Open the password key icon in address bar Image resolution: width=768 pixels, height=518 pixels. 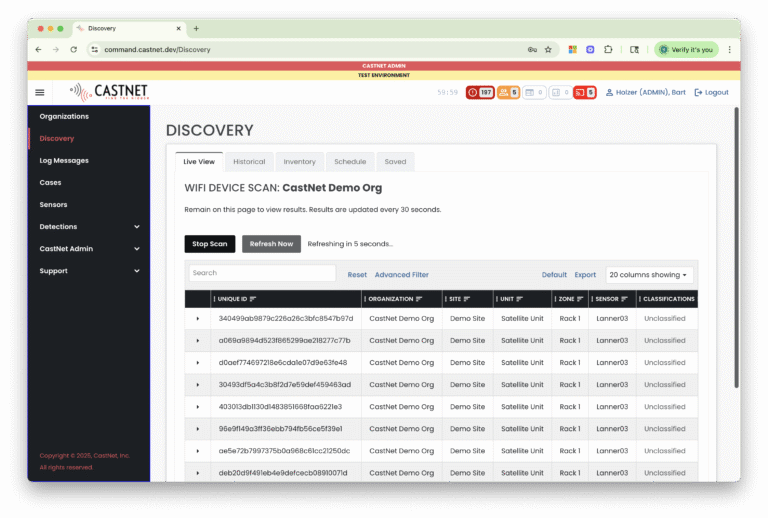[x=532, y=49]
